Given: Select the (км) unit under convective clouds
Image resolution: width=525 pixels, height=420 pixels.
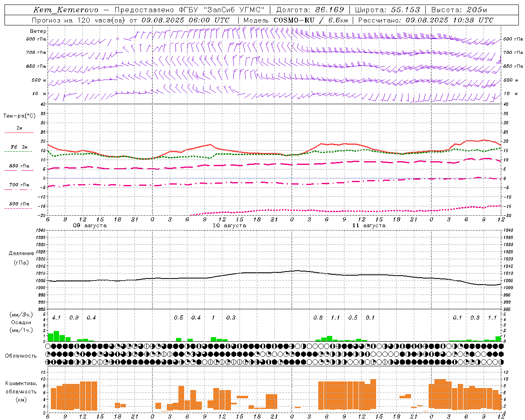Looking at the screenshot, I should 21,399.
